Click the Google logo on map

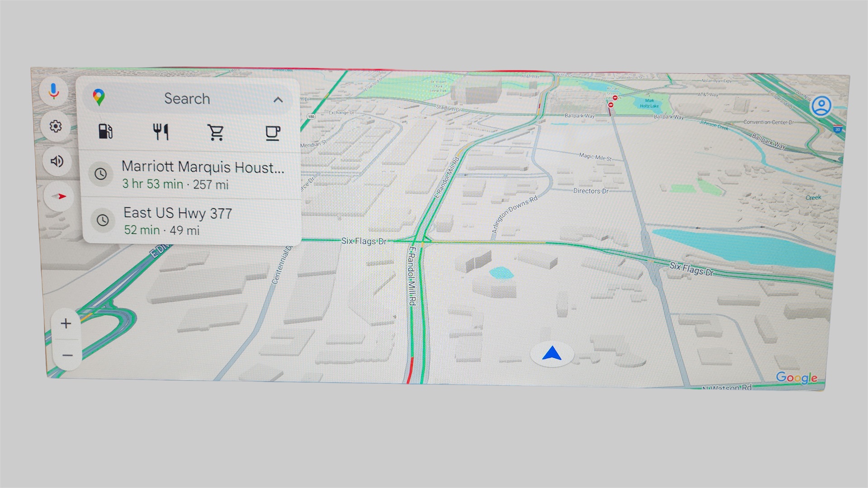coord(796,378)
